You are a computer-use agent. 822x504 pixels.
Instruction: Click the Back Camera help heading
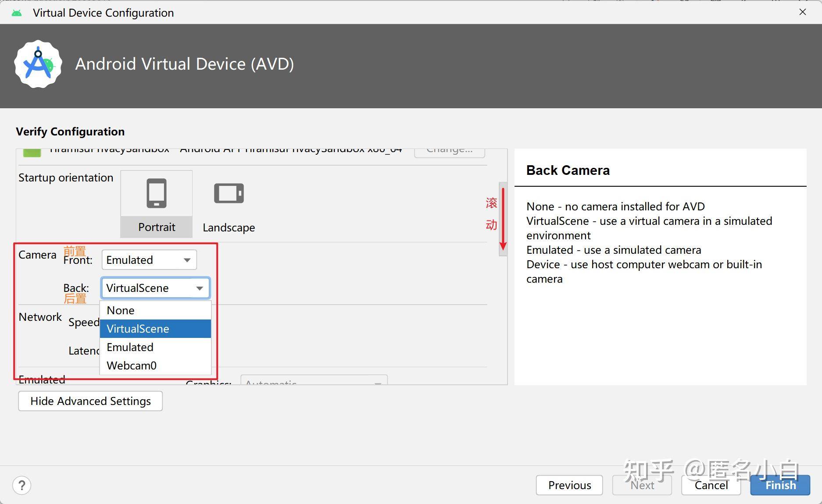[x=568, y=170]
